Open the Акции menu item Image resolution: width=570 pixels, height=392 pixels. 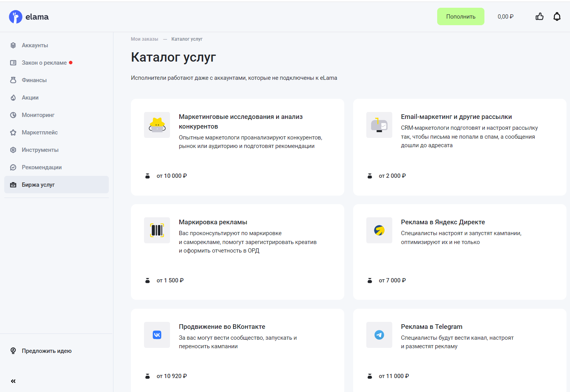(57, 98)
